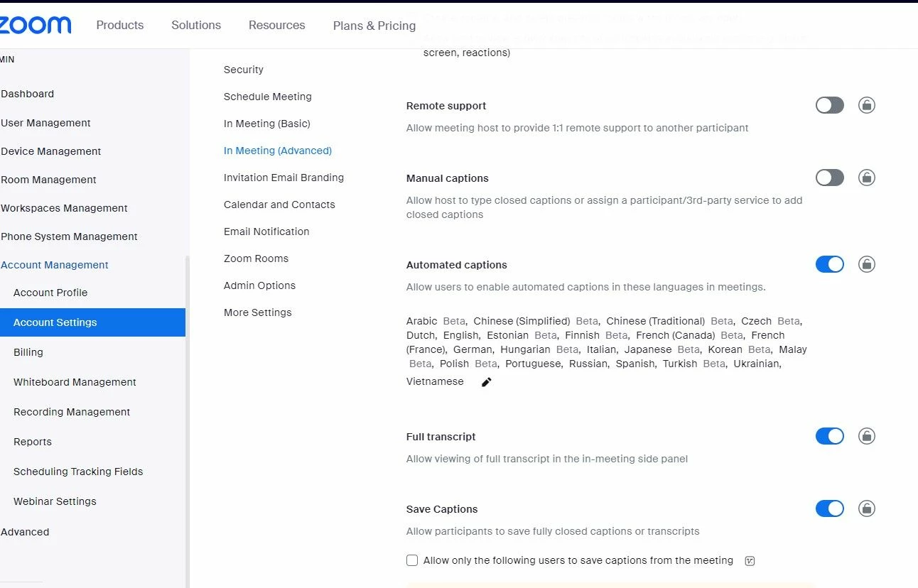Screen dimensions: 918x588
Task: Open Webinar Settings page
Action: point(55,501)
